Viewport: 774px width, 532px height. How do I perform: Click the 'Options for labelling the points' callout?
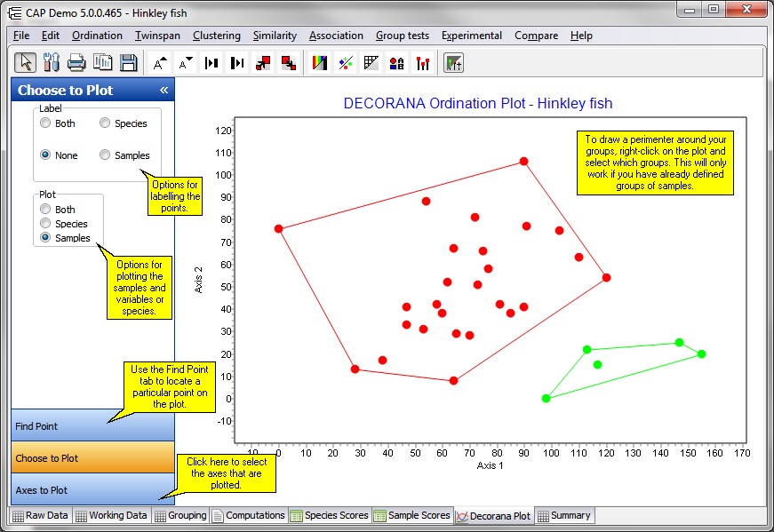point(175,196)
